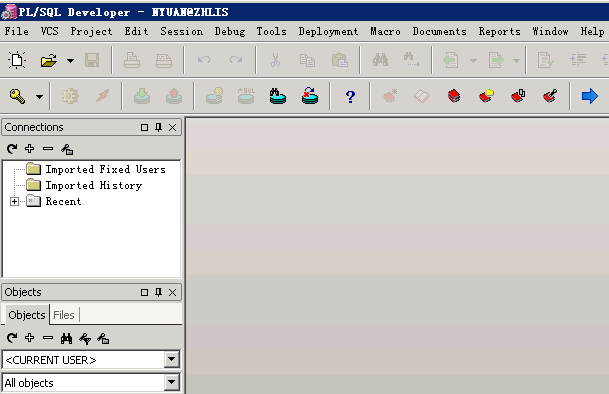Image resolution: width=609 pixels, height=394 pixels.
Task: Click the greyed red book with star icon
Action: pos(390,96)
